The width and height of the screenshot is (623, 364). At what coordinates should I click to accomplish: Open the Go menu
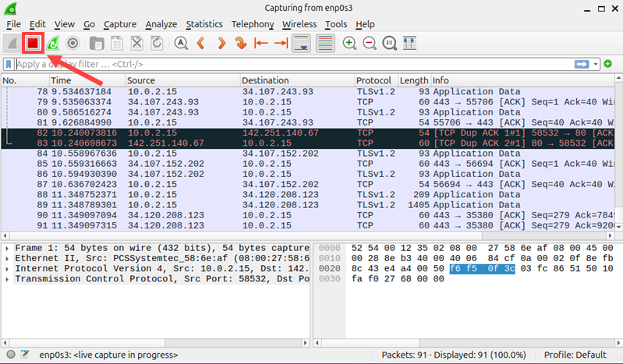pos(89,24)
